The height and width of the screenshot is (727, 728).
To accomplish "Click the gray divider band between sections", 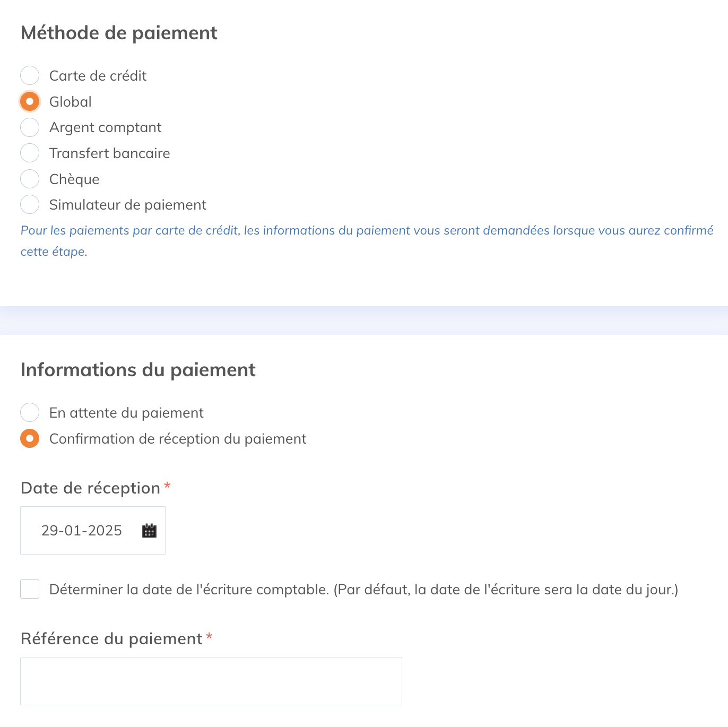I will point(364,321).
